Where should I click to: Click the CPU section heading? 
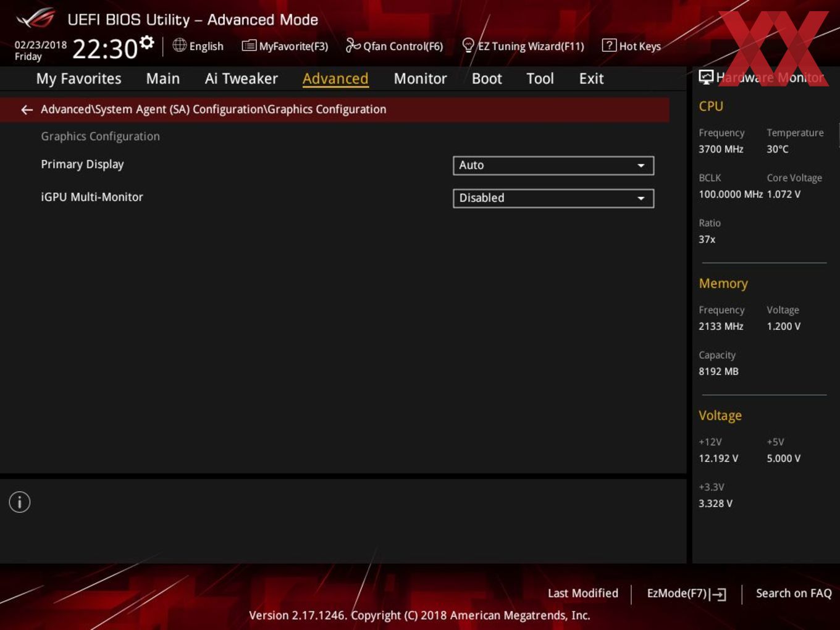tap(711, 106)
